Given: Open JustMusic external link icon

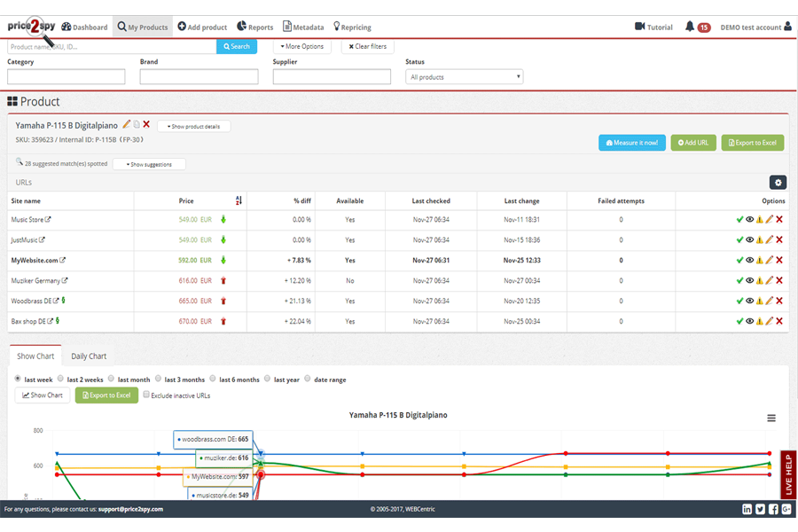Looking at the screenshot, I should click(x=42, y=239).
